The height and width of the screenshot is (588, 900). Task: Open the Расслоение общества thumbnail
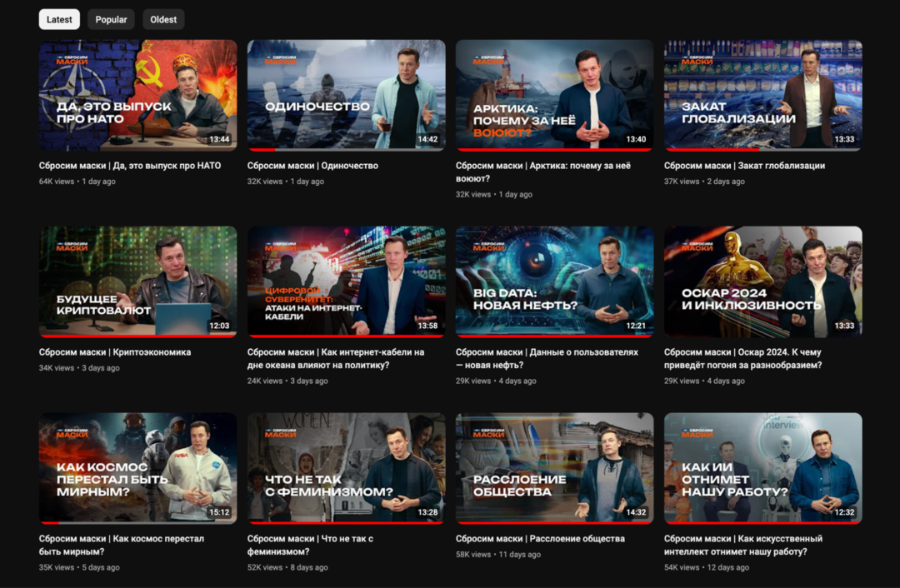(554, 467)
